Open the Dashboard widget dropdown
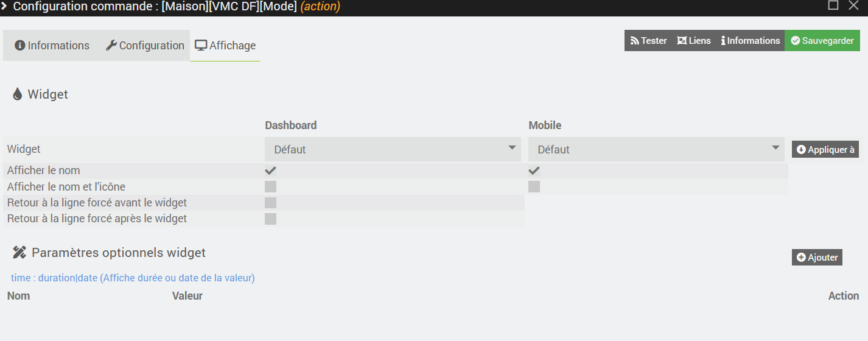 [x=393, y=149]
